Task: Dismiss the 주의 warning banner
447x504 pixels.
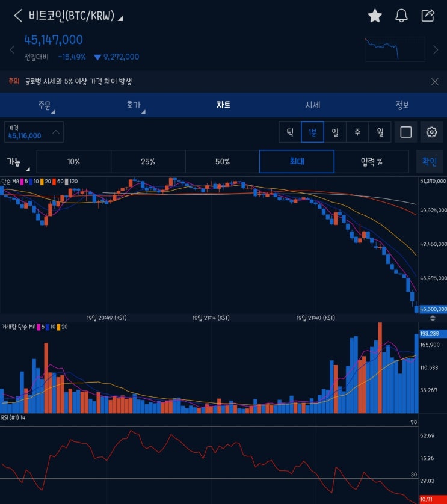Action: [434, 82]
